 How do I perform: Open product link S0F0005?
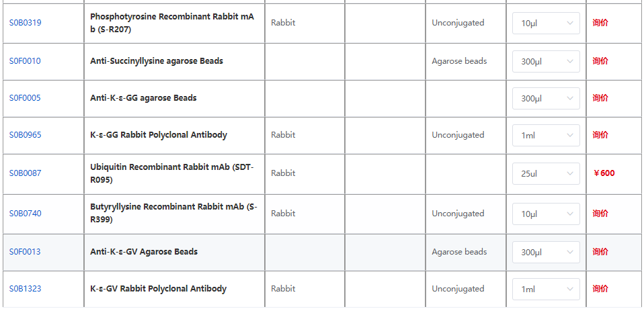pyautogui.click(x=25, y=98)
